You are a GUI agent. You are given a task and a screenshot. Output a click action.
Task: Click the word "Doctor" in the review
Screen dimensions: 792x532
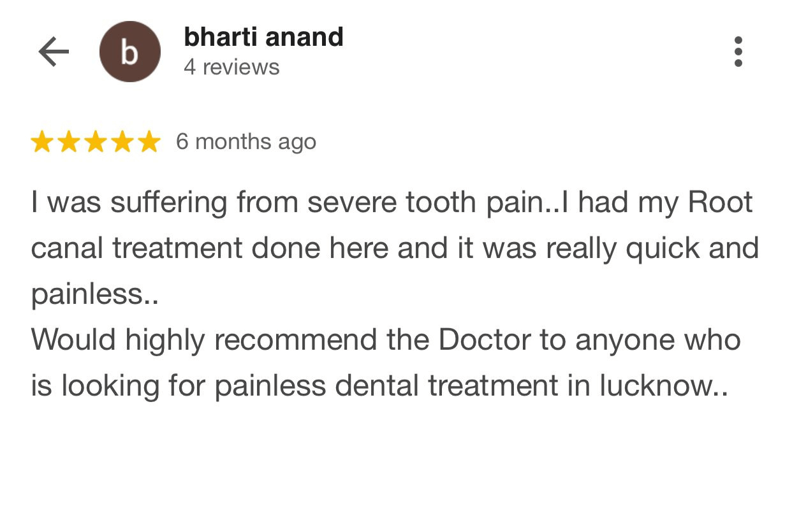[484, 340]
